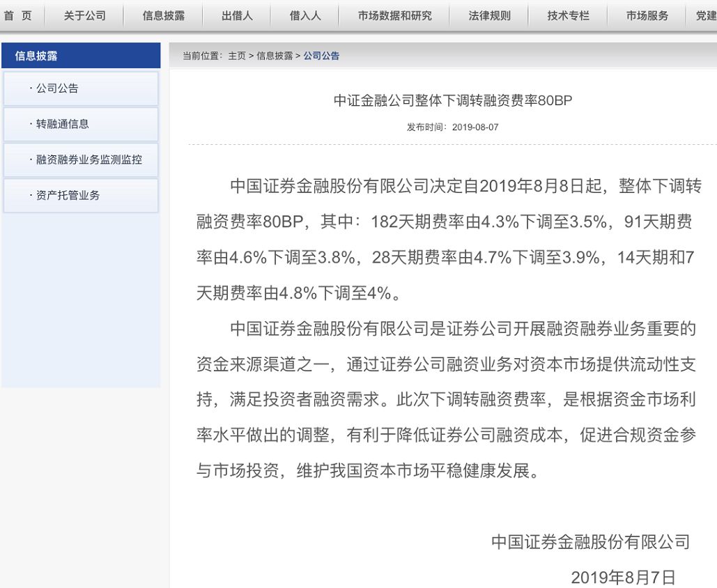Select 信息披露 in the top navigation

point(164,16)
